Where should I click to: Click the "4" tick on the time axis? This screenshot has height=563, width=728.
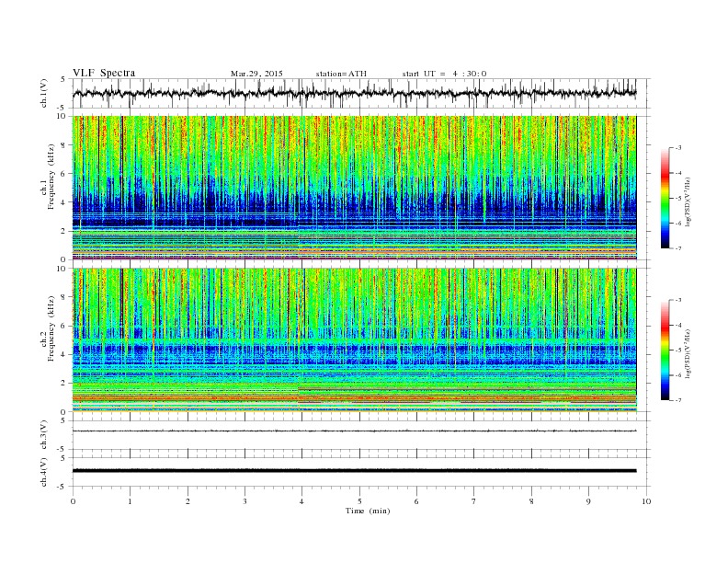tap(302, 501)
